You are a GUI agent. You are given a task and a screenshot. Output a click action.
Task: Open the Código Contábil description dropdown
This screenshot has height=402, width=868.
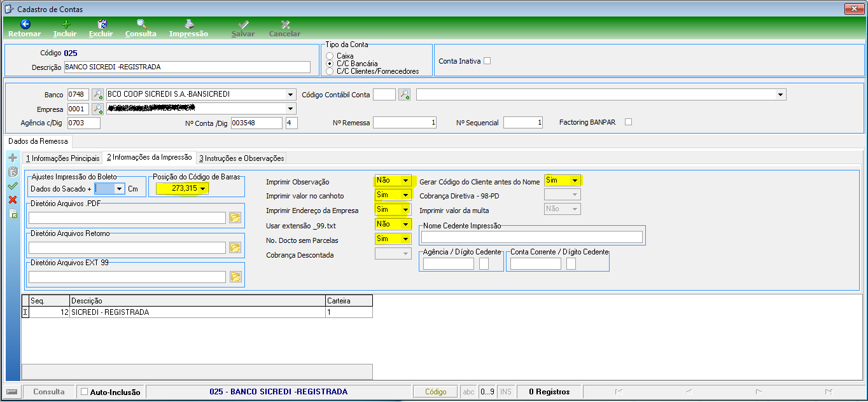pos(781,94)
